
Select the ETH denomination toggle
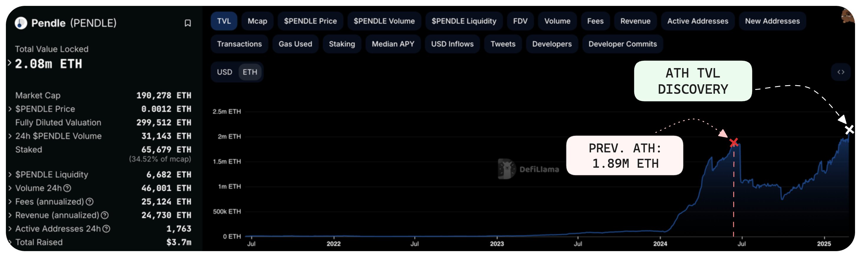pos(250,72)
